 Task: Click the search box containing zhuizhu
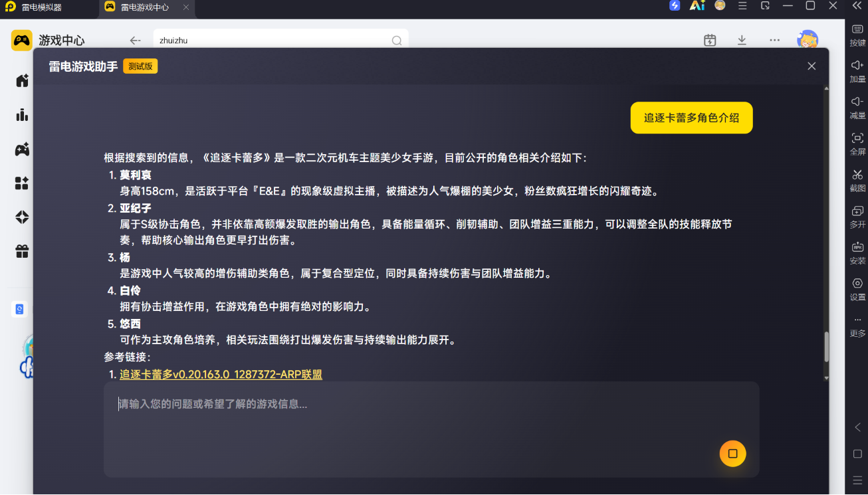[x=280, y=41]
